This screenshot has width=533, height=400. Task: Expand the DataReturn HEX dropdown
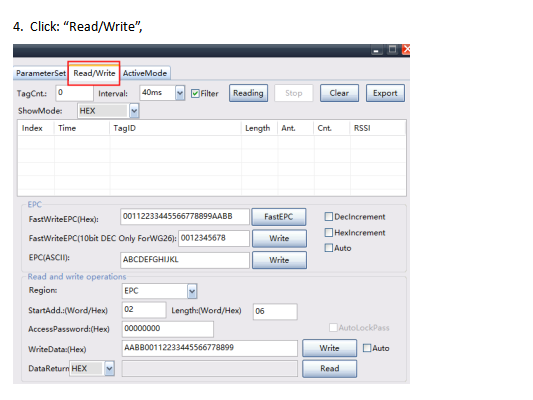pos(109,369)
